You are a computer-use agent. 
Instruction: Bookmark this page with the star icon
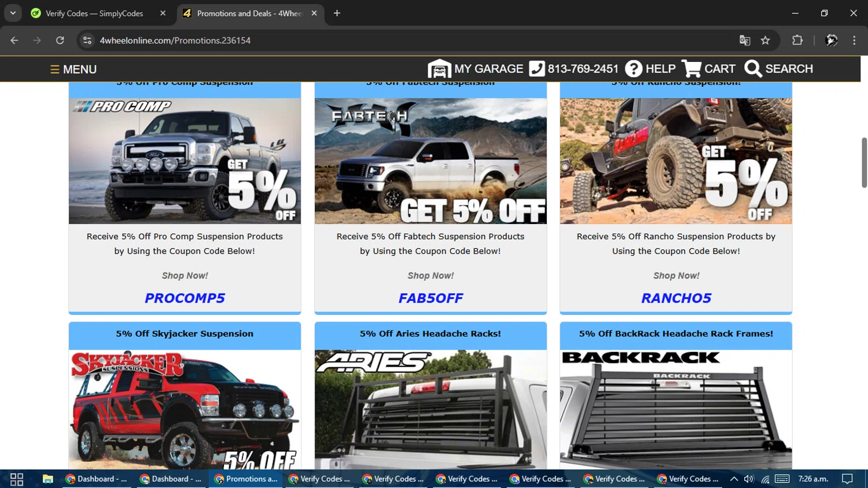[x=766, y=41]
